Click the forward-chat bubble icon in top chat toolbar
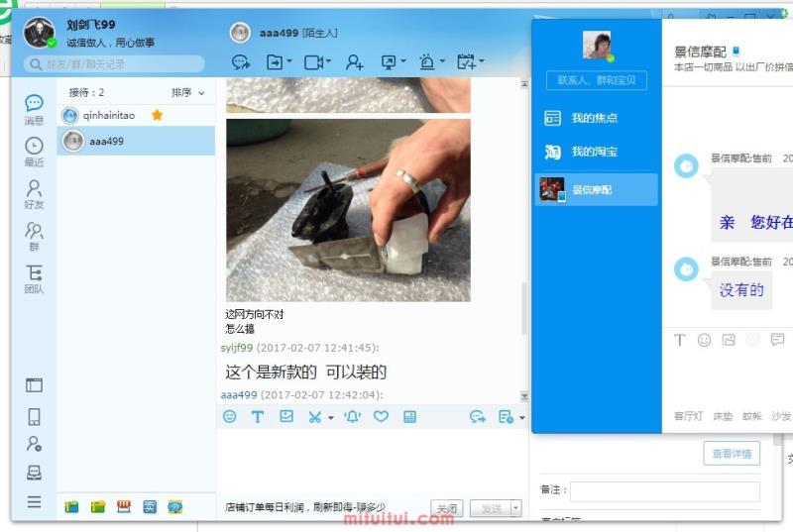Screen dimensions: 793x532 pos(240,62)
